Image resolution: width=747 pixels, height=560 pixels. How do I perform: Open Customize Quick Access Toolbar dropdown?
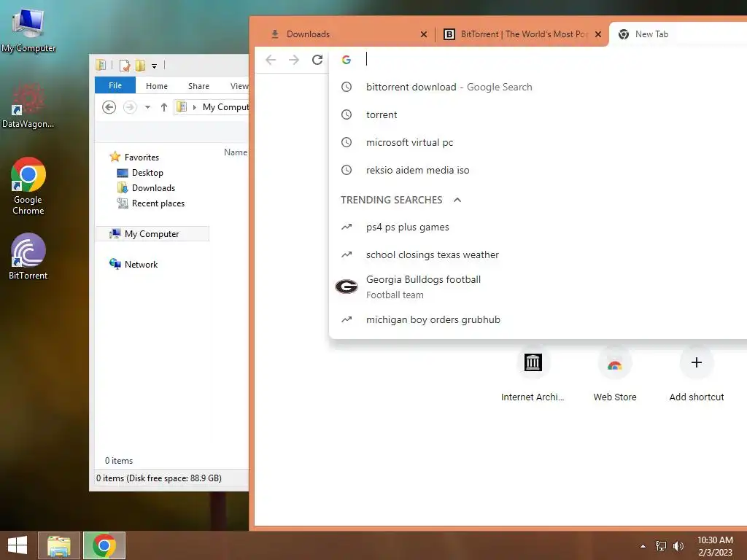point(155,66)
